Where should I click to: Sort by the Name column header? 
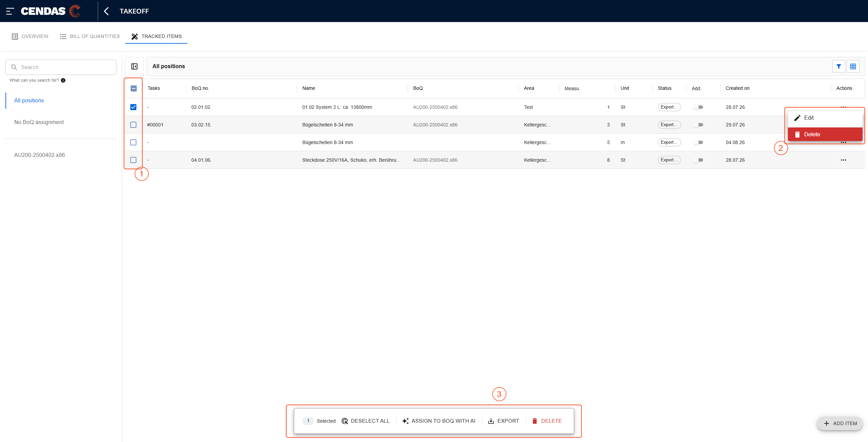[x=309, y=88]
